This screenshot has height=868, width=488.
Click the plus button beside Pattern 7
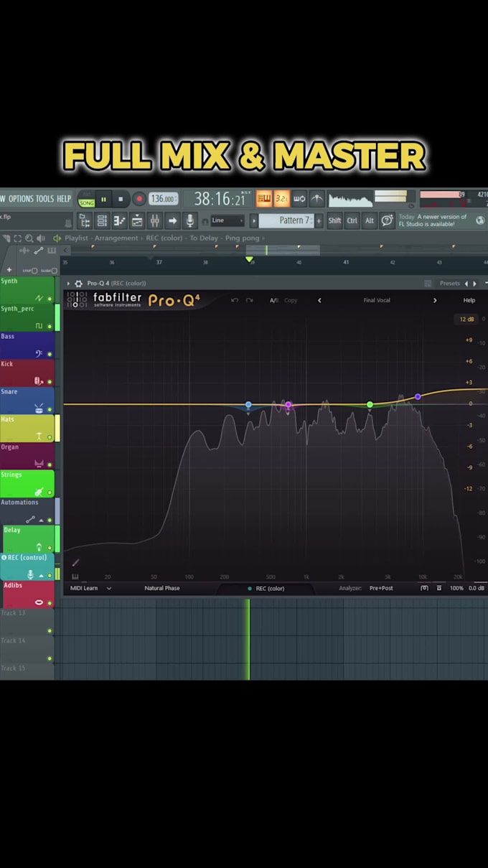(x=319, y=220)
